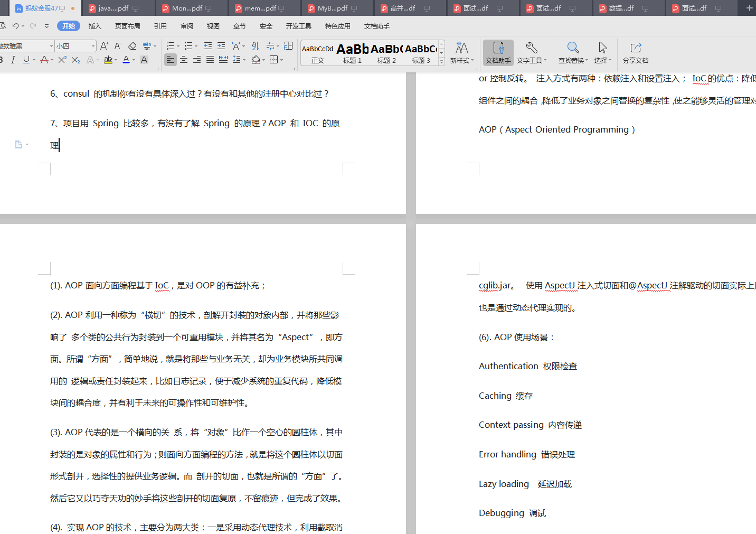The height and width of the screenshot is (534, 756).
Task: Decrease font size with the A- icon
Action: (118, 46)
